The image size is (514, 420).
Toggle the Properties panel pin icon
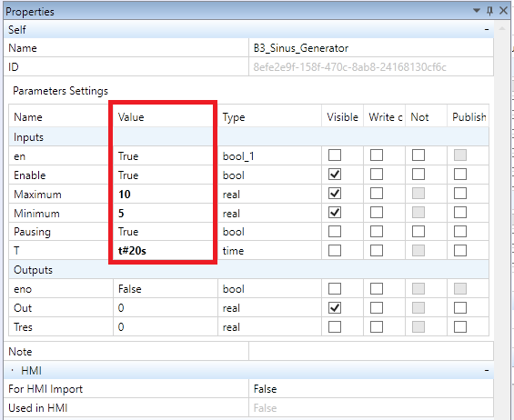click(x=489, y=11)
